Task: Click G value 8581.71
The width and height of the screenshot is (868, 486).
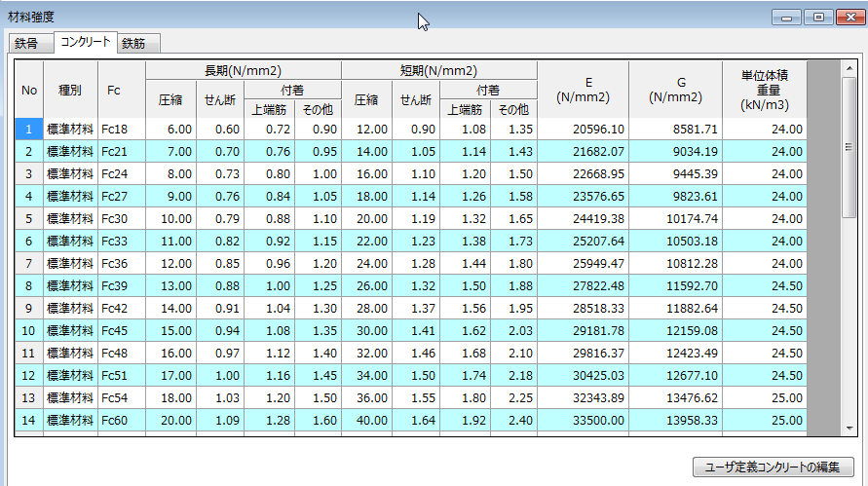Action: (x=675, y=129)
